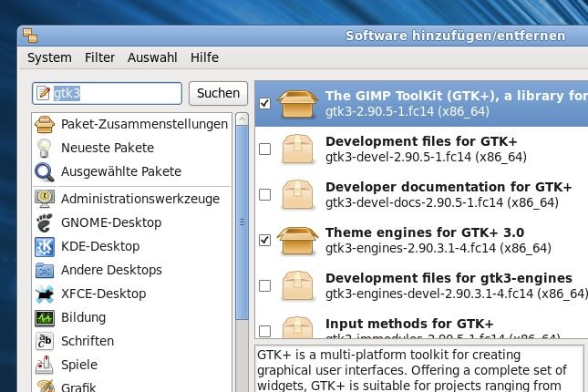Select the XFCE-Desktop mouse icon

tap(45, 294)
